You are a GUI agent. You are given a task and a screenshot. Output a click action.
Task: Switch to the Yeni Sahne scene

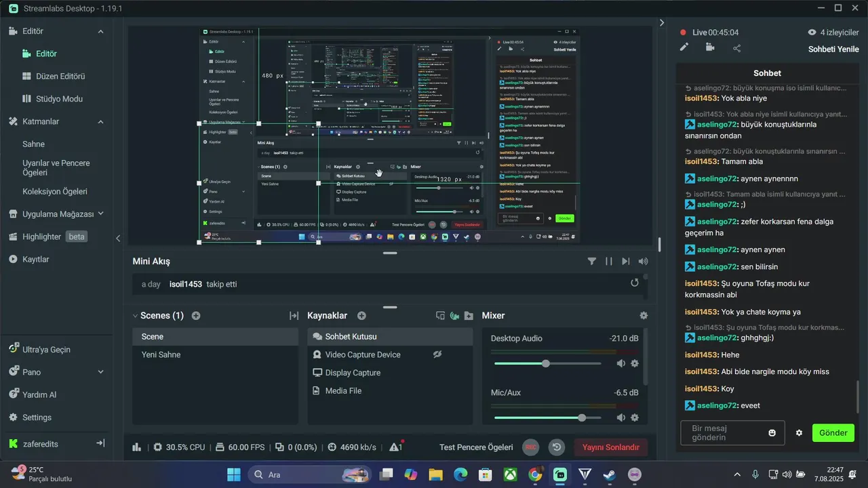215,354
